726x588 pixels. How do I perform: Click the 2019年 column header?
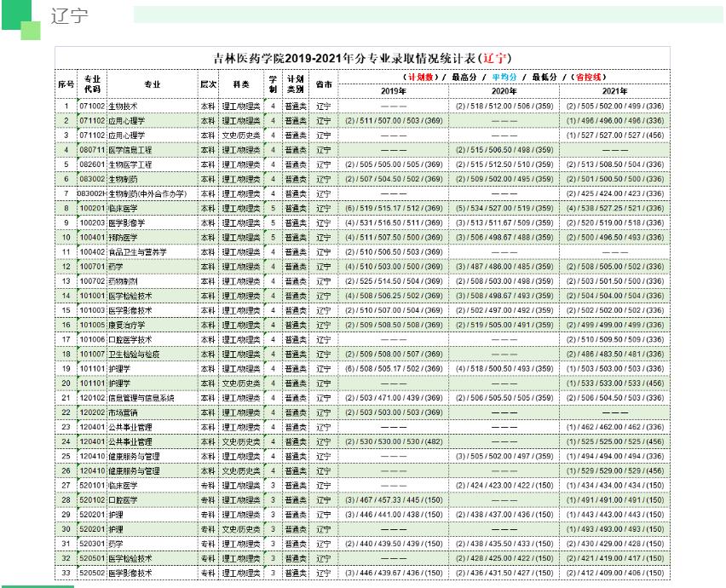394,91
